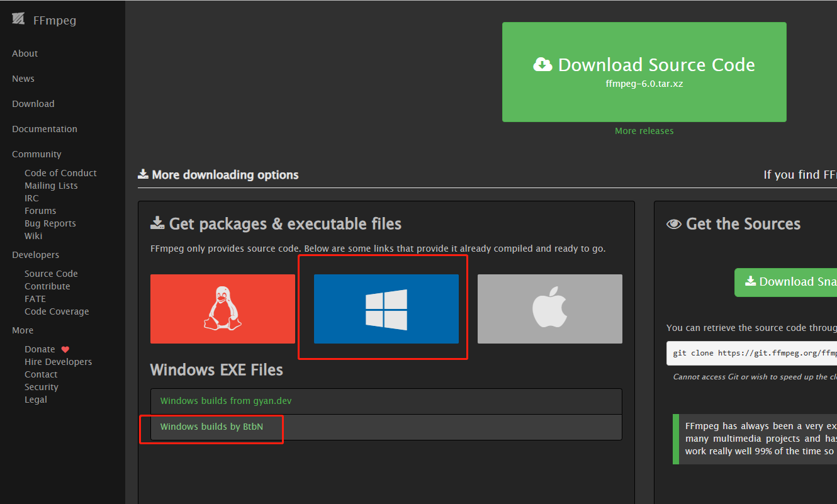Open the More section in sidebar
This screenshot has height=504, width=837.
[x=23, y=330]
